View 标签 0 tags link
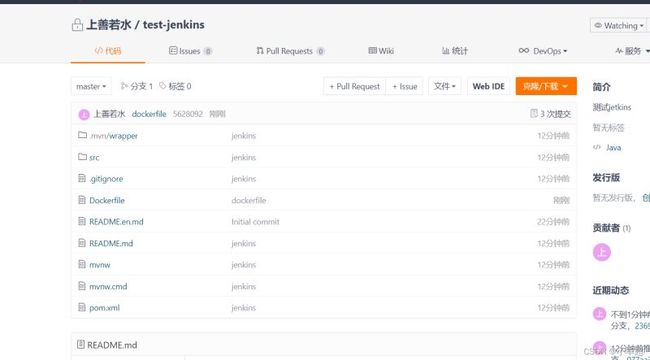 tap(175, 86)
